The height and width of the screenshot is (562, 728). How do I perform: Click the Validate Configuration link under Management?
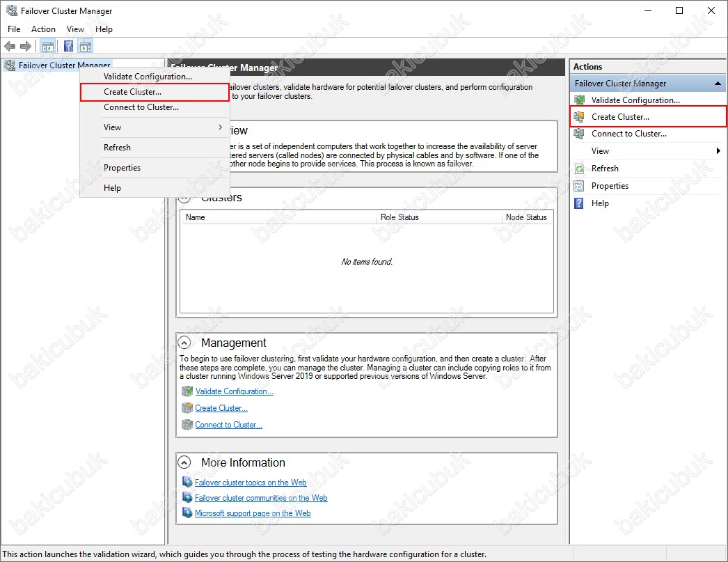(x=234, y=391)
